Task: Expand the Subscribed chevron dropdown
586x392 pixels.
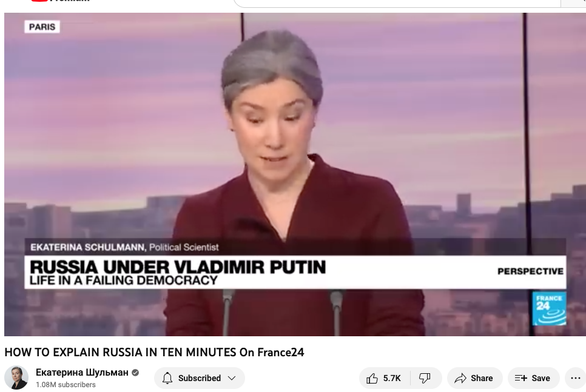Action: point(232,378)
